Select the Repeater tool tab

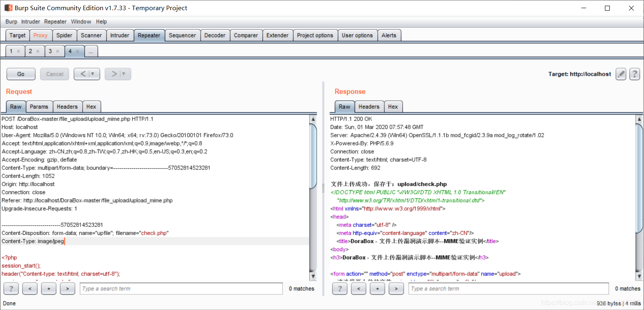[x=149, y=35]
